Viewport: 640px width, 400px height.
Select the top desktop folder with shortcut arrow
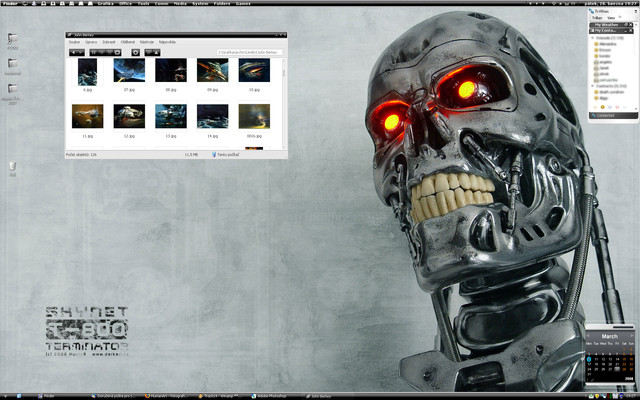coord(12,39)
